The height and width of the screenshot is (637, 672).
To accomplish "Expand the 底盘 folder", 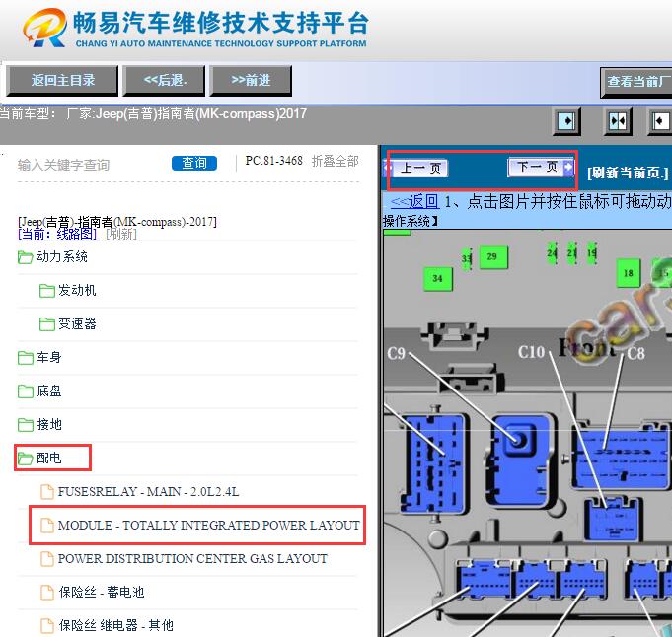I will pos(49,390).
